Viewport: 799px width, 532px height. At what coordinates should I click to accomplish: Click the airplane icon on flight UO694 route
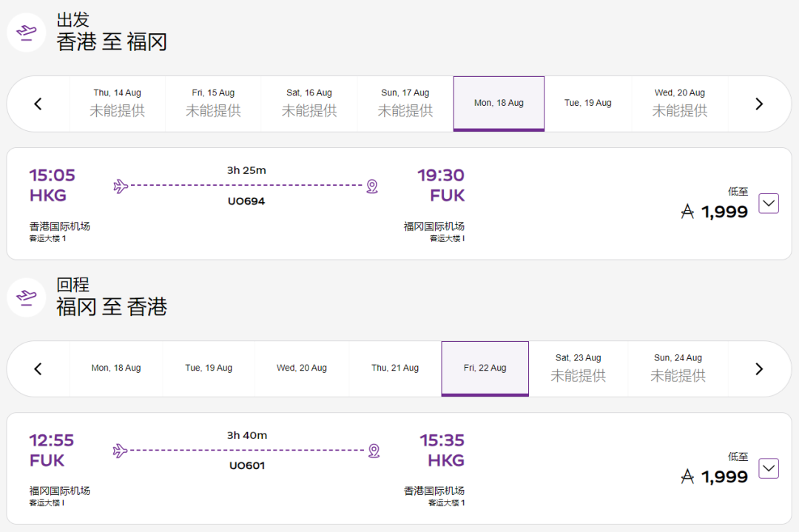pos(121,186)
